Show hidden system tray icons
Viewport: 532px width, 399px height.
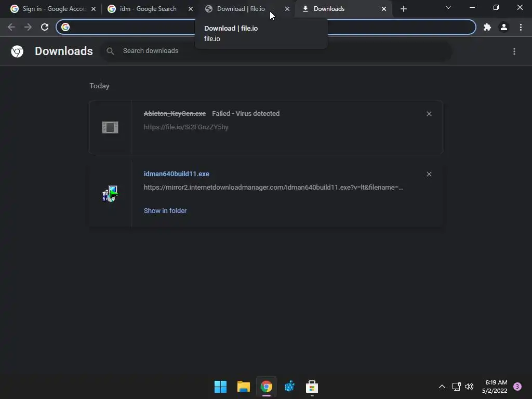442,387
